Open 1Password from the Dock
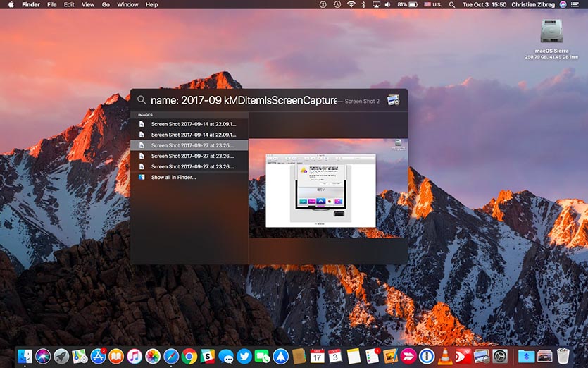588x368 pixels. click(x=427, y=356)
